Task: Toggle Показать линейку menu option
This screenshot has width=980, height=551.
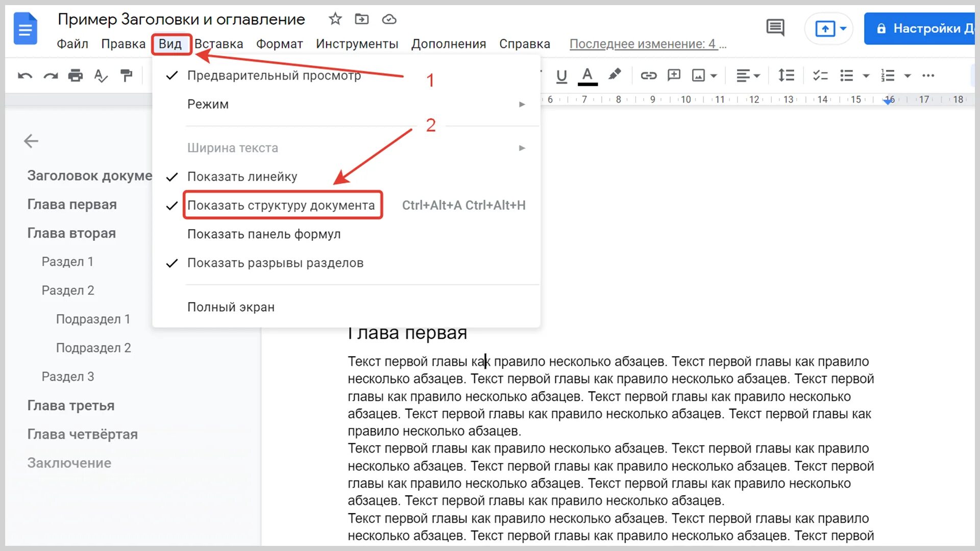Action: 242,177
